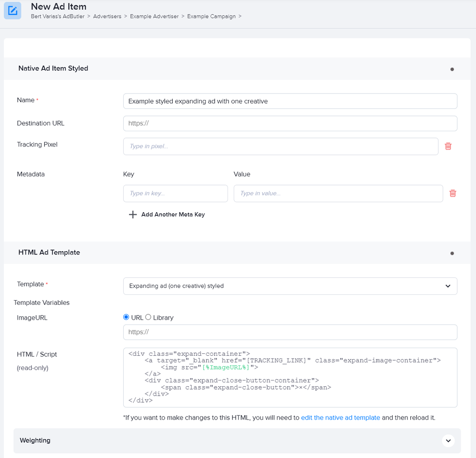Image resolution: width=476 pixels, height=458 pixels.
Task: Remove the metadata key row with trash icon
Action: click(453, 193)
